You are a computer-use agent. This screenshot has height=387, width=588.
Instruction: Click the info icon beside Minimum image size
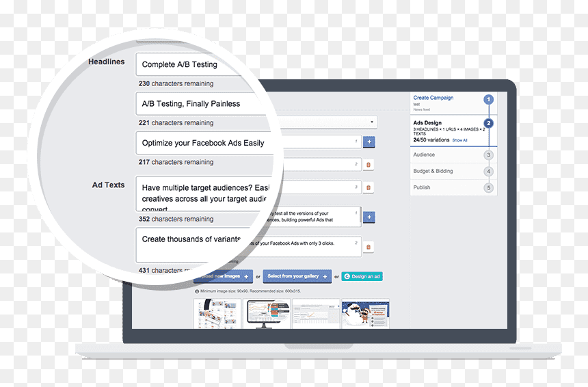(x=197, y=291)
